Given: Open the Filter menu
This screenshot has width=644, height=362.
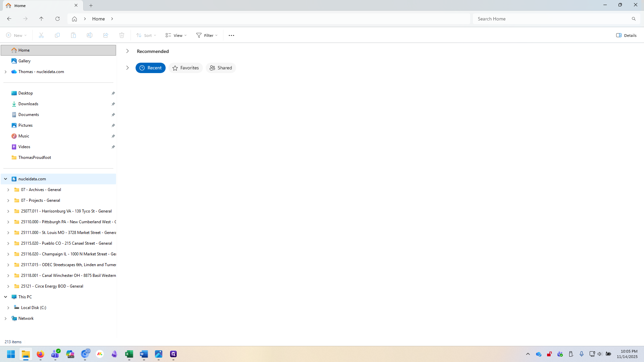Looking at the screenshot, I should point(207,35).
